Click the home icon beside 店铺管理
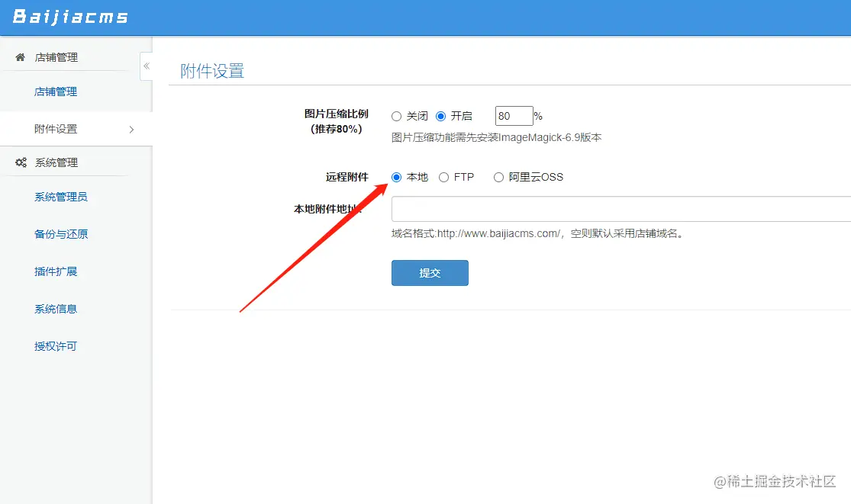The image size is (851, 504). (x=19, y=56)
